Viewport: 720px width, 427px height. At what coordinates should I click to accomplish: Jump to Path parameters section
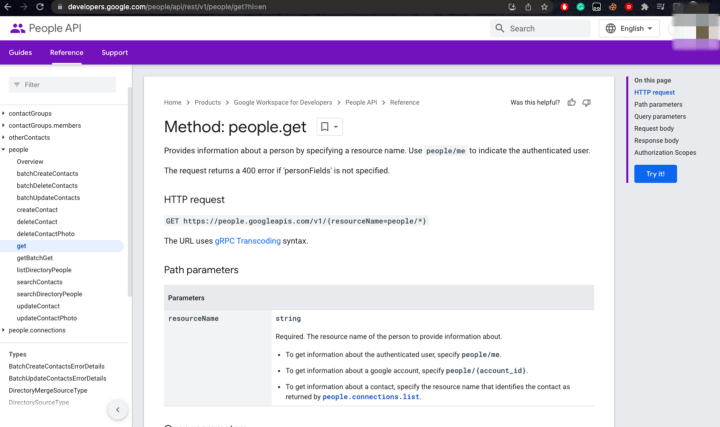click(x=658, y=104)
